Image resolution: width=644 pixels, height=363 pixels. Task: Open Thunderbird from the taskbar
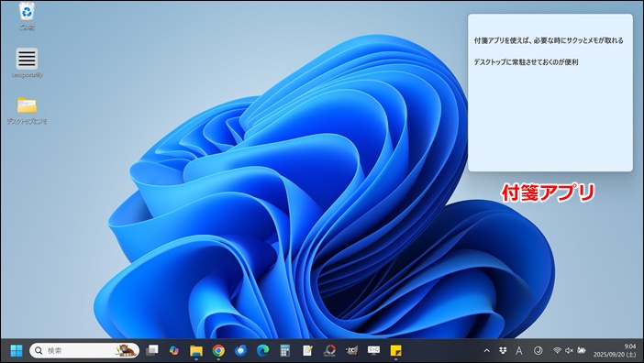point(240,351)
